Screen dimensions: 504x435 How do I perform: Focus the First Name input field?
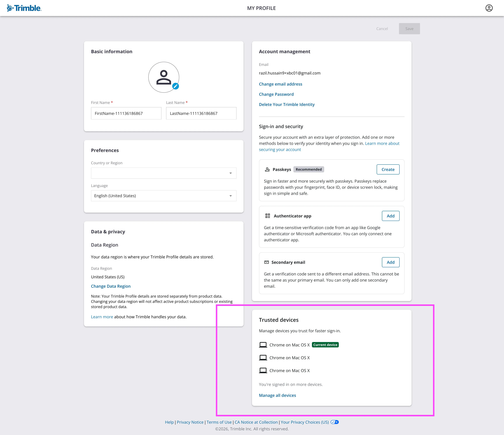pyautogui.click(x=126, y=113)
